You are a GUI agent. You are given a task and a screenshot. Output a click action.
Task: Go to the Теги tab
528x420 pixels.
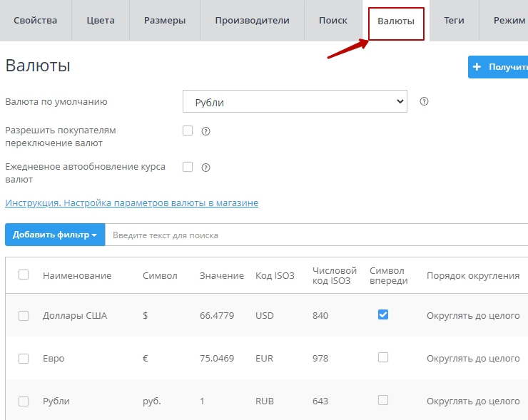click(454, 21)
